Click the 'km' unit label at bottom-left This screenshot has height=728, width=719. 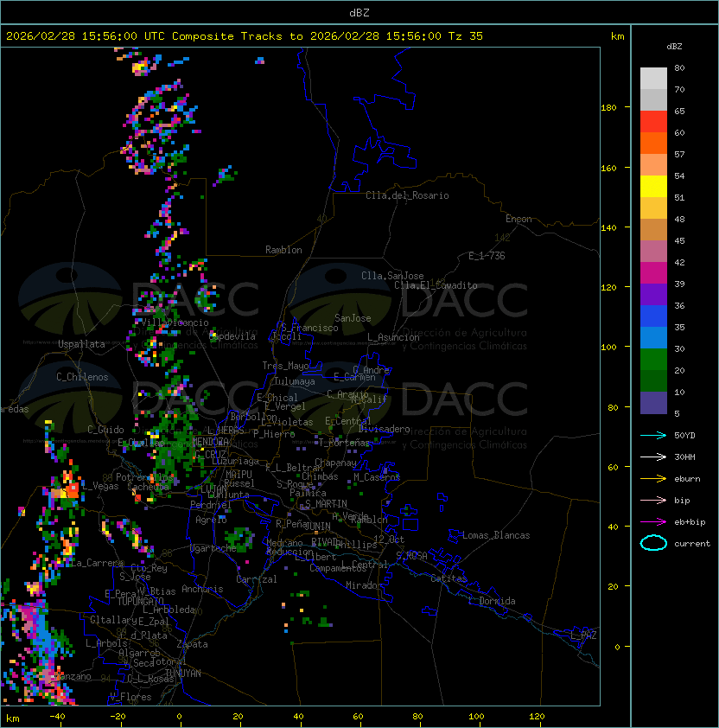point(13,718)
